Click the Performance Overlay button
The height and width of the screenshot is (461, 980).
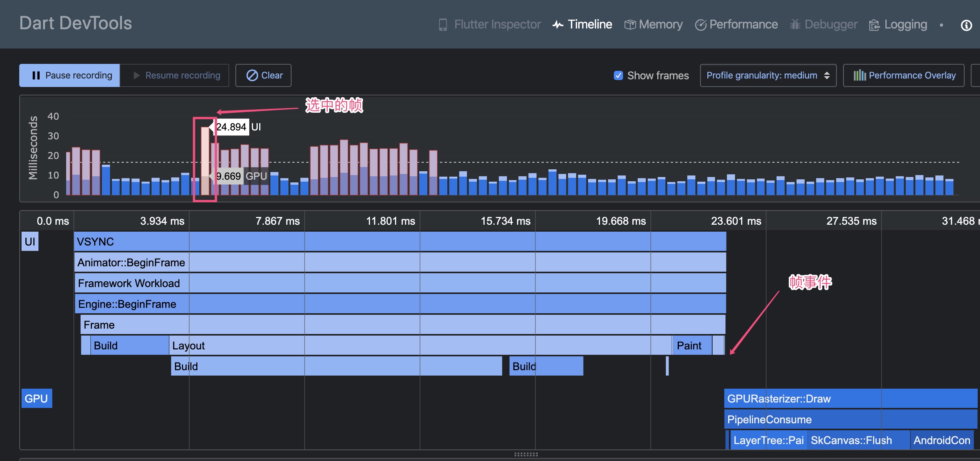[903, 75]
